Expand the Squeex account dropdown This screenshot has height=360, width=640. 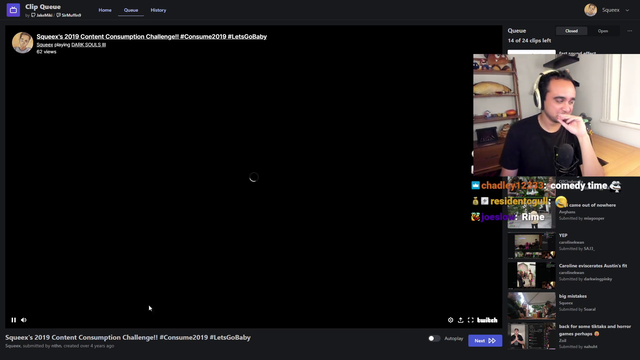click(627, 10)
